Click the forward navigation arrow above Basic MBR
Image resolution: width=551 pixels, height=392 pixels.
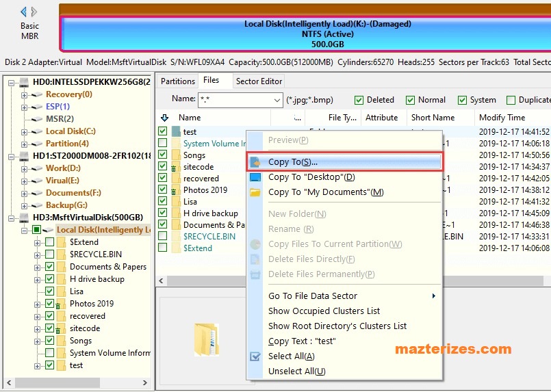tap(34, 12)
